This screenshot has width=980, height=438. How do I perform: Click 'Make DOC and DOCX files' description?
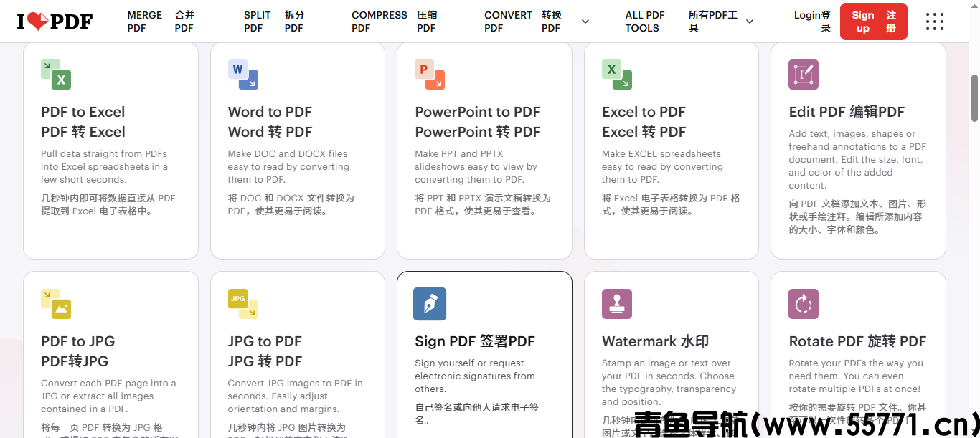point(289,166)
